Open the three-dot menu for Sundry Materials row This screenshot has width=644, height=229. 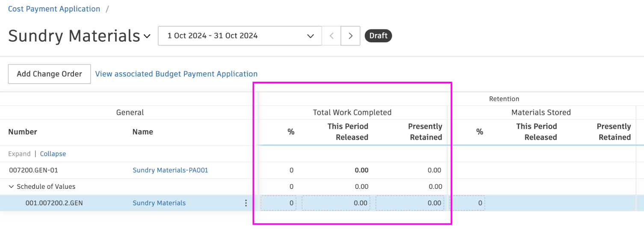click(246, 203)
